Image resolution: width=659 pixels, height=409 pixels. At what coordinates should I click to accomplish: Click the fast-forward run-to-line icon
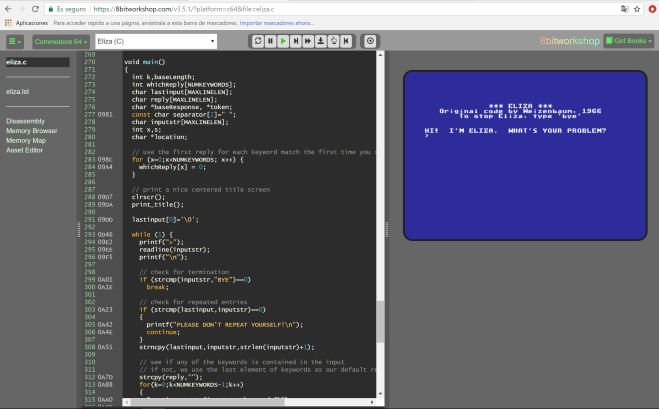[308, 41]
